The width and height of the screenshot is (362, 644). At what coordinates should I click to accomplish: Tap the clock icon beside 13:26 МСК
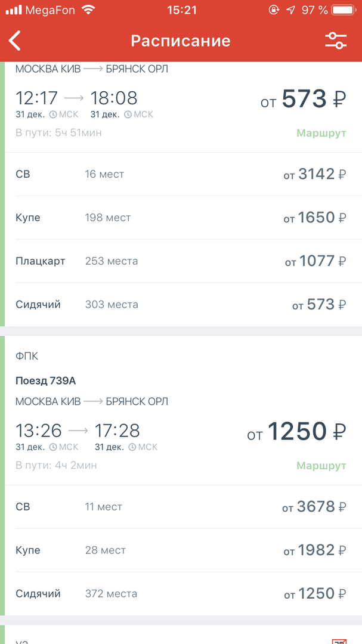tap(52, 447)
